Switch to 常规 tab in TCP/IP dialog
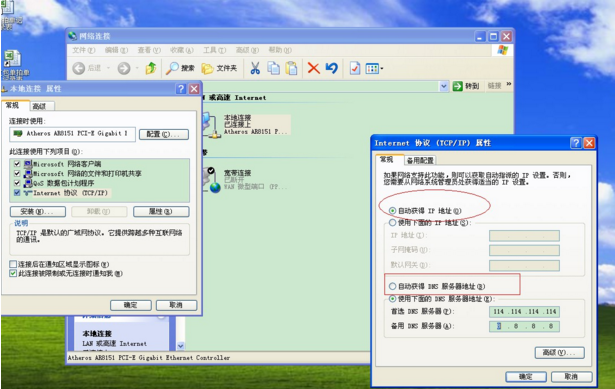This screenshot has width=615, height=389. point(388,160)
